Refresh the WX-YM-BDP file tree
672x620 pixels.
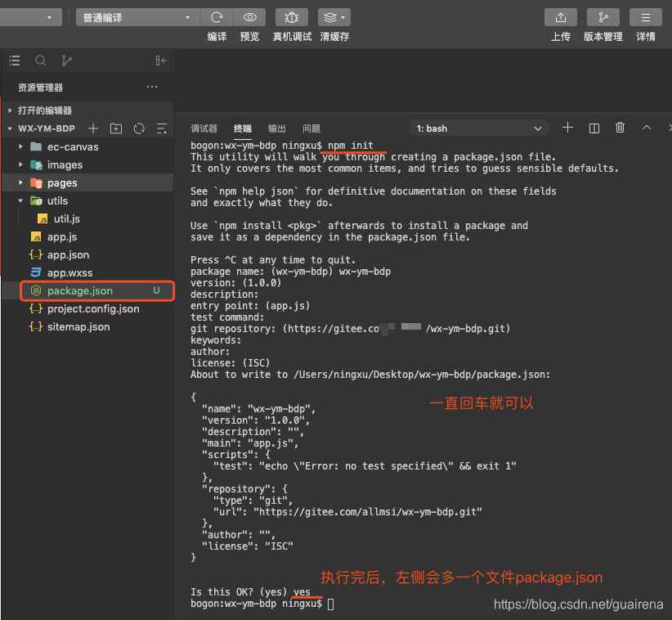tap(139, 128)
